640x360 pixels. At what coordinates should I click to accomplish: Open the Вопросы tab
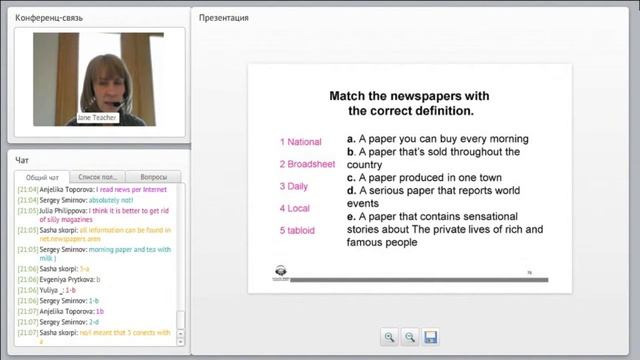(x=153, y=177)
